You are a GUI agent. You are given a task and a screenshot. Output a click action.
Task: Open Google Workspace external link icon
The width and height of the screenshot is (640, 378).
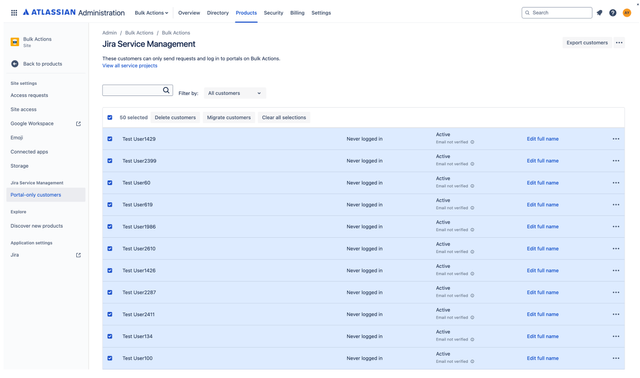(x=78, y=123)
